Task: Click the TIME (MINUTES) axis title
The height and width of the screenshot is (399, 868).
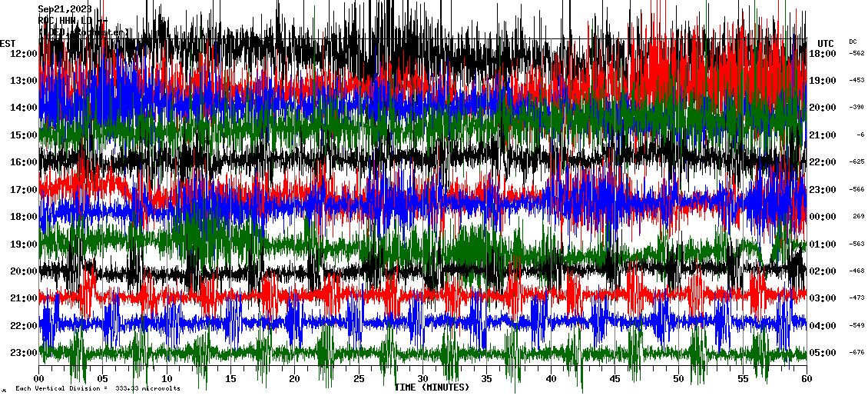Action: click(432, 387)
